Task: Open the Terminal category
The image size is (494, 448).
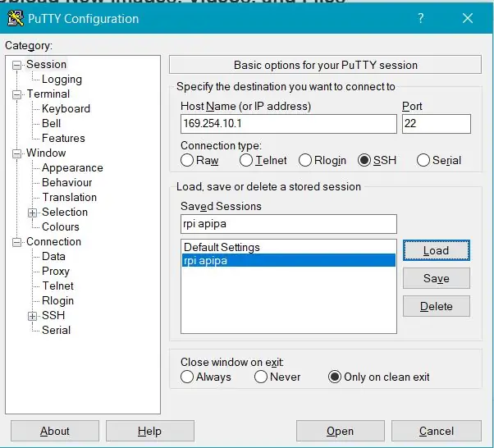Action: (48, 94)
